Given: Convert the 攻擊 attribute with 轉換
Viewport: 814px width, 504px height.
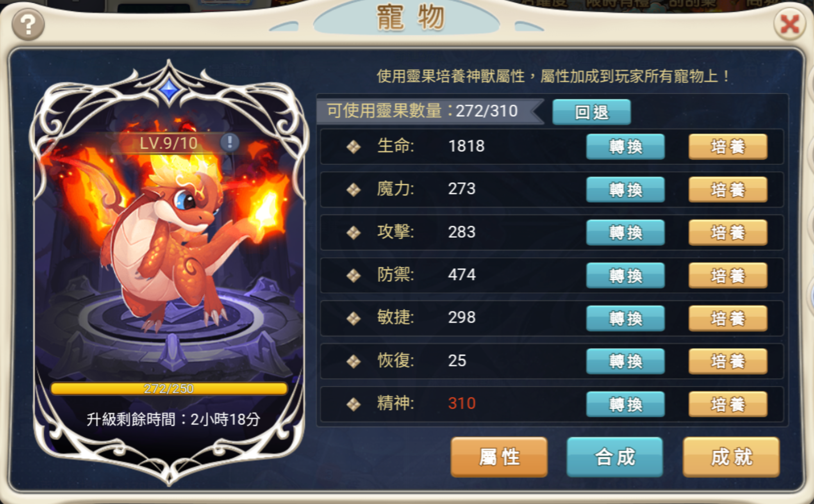Looking at the screenshot, I should (x=625, y=233).
